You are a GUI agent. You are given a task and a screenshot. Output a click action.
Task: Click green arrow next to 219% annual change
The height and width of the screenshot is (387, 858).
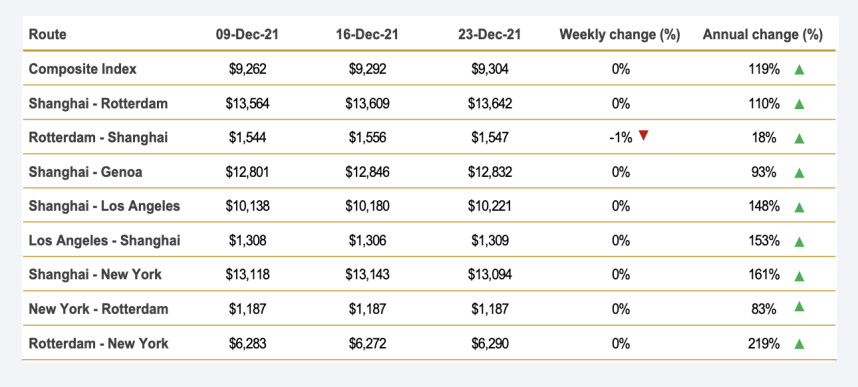pos(799,344)
